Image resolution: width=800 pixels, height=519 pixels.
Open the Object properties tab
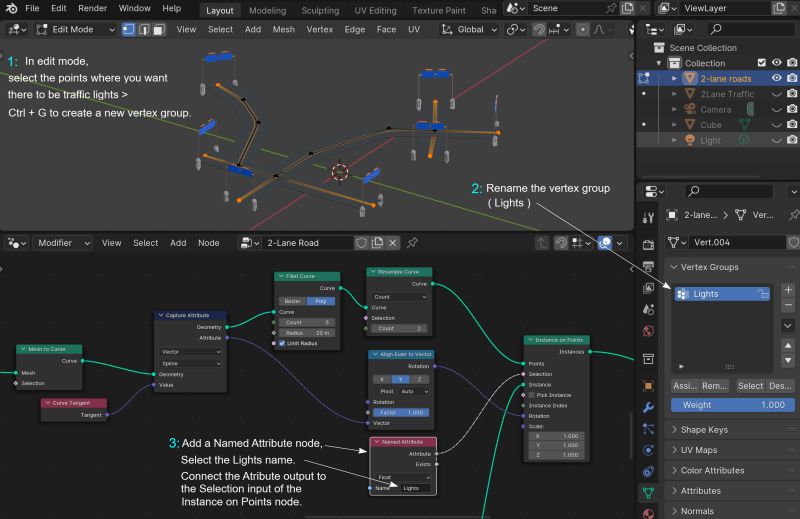(x=648, y=386)
